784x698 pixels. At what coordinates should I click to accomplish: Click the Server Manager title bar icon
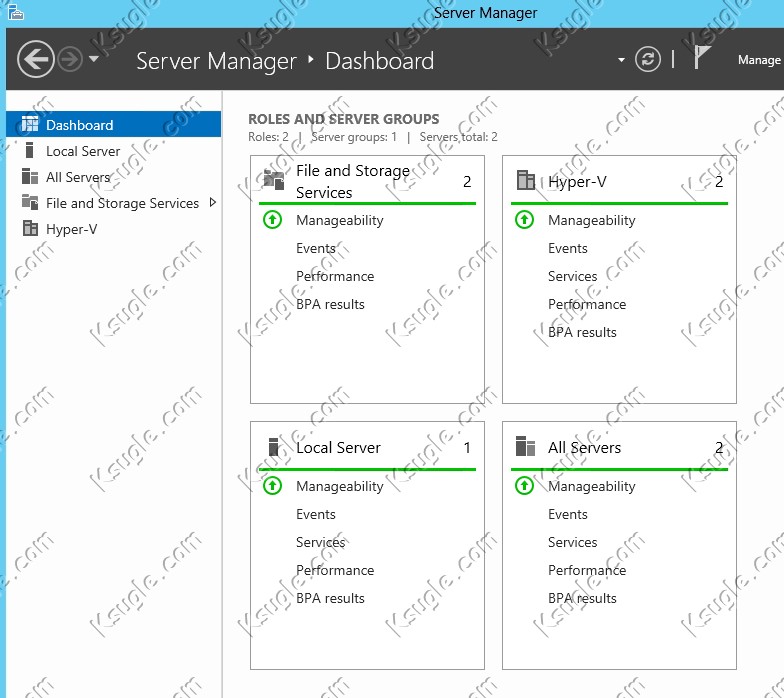[16, 12]
